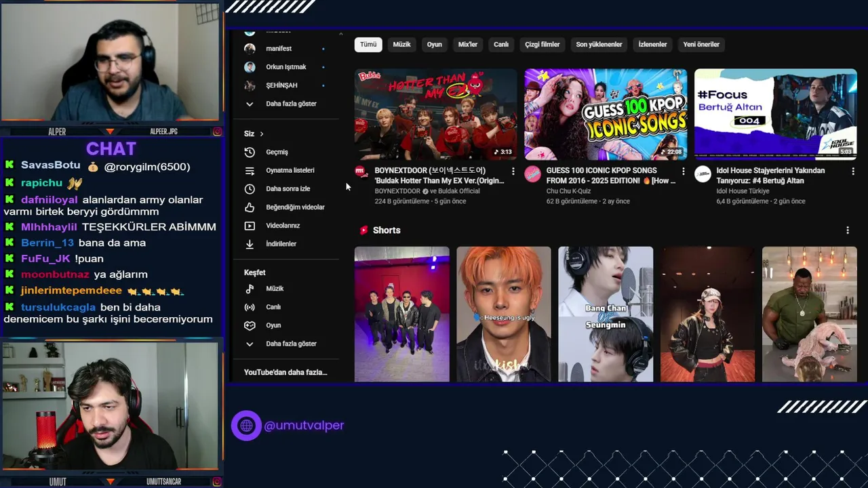Click chat username SavasBotu
Viewport: 868px width, 488px height.
click(x=51, y=166)
